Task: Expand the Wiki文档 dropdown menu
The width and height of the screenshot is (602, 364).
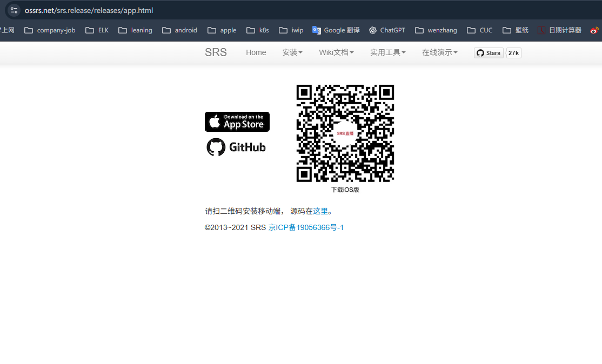Action: [336, 52]
